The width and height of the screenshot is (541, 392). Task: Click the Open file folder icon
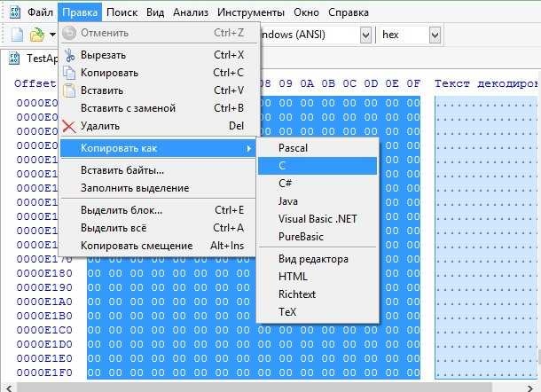37,35
